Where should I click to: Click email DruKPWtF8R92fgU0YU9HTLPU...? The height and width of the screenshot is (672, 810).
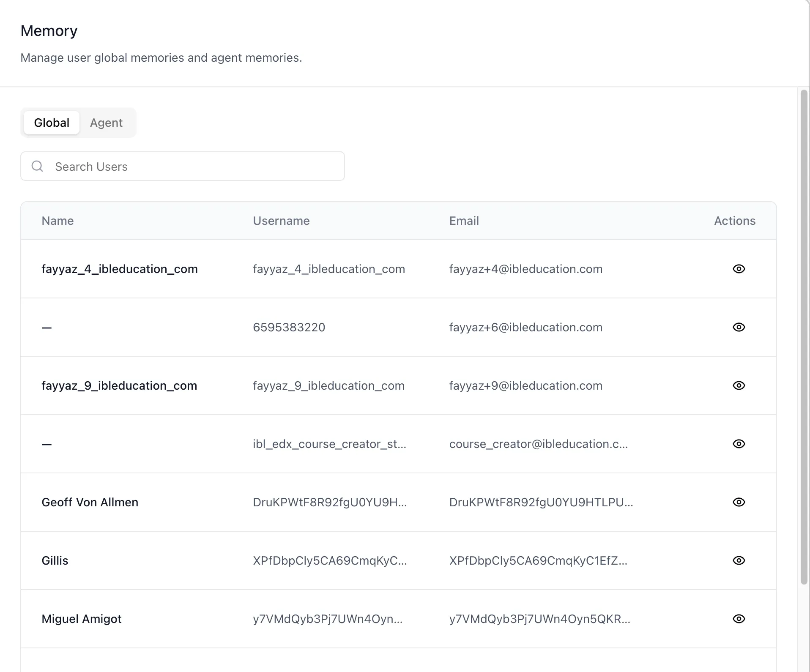[541, 502]
